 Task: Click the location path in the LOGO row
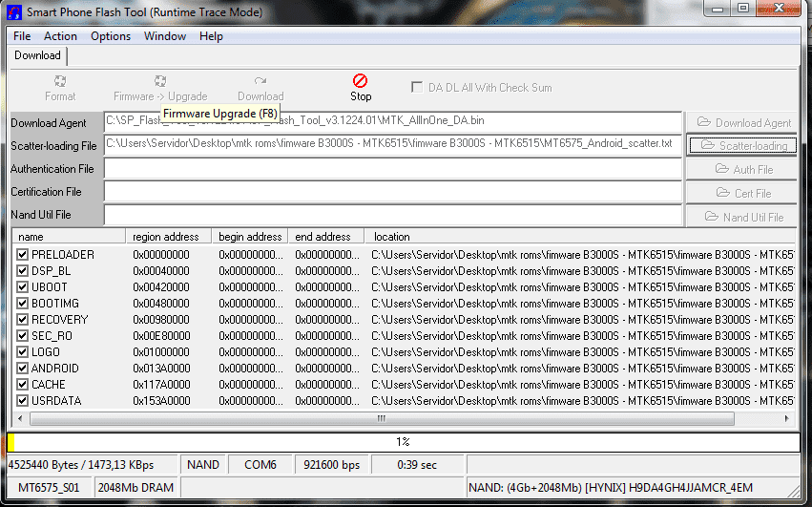click(583, 352)
